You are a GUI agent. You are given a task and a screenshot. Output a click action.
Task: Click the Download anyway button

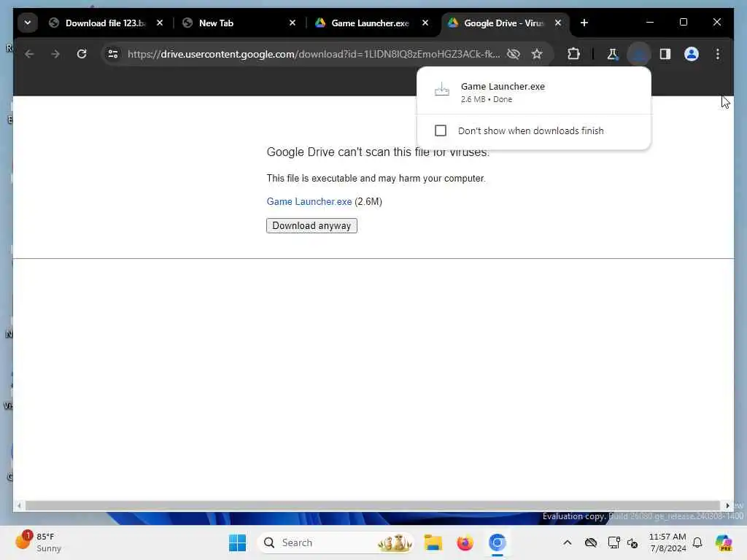pos(311,226)
